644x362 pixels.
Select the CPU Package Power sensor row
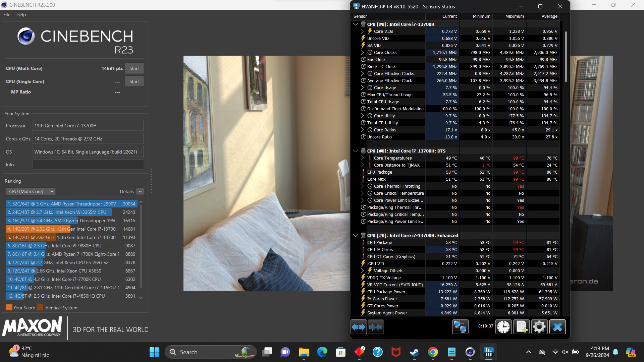[455, 292]
